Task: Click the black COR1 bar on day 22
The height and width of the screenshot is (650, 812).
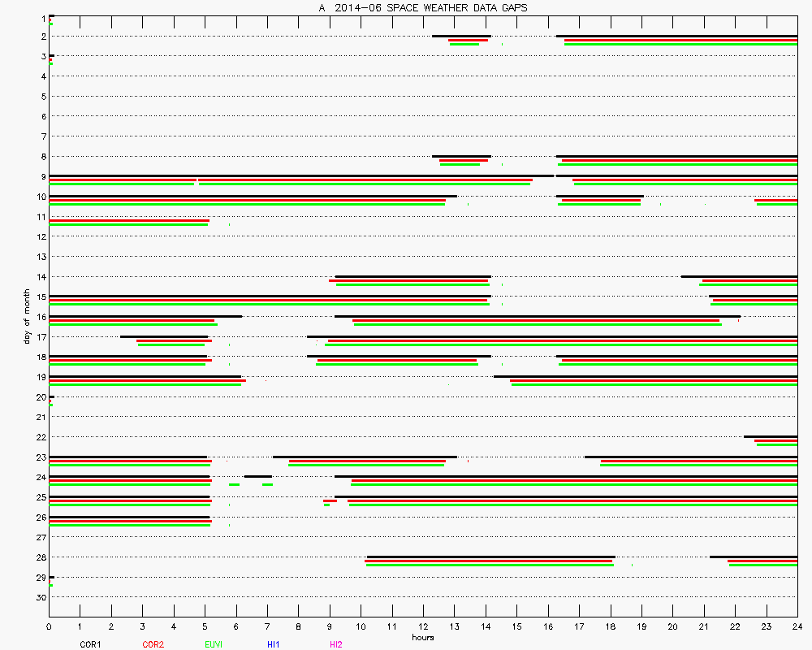Action: pyautogui.click(x=770, y=436)
